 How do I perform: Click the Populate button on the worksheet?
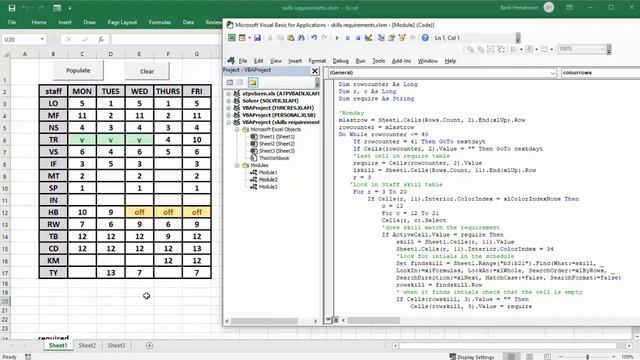(78, 71)
